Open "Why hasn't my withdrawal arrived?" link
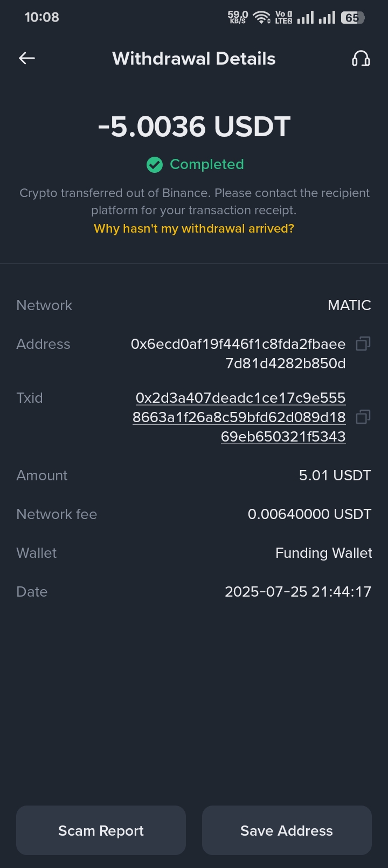 pos(194,228)
